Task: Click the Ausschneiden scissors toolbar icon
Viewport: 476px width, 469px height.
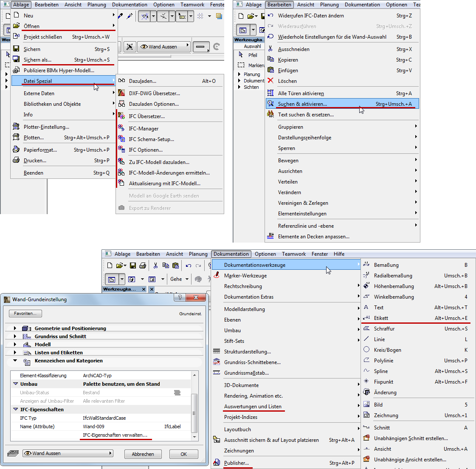Action: pyautogui.click(x=155, y=265)
